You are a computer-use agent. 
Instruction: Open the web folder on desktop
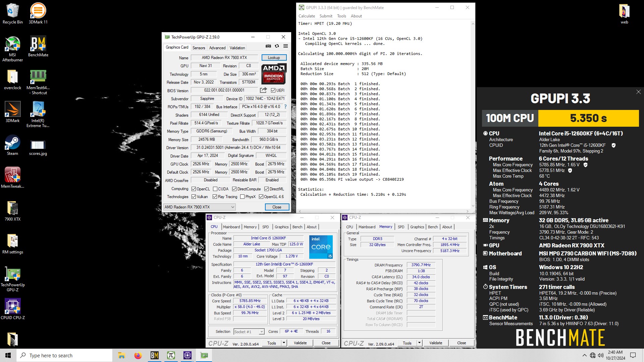[624, 14]
